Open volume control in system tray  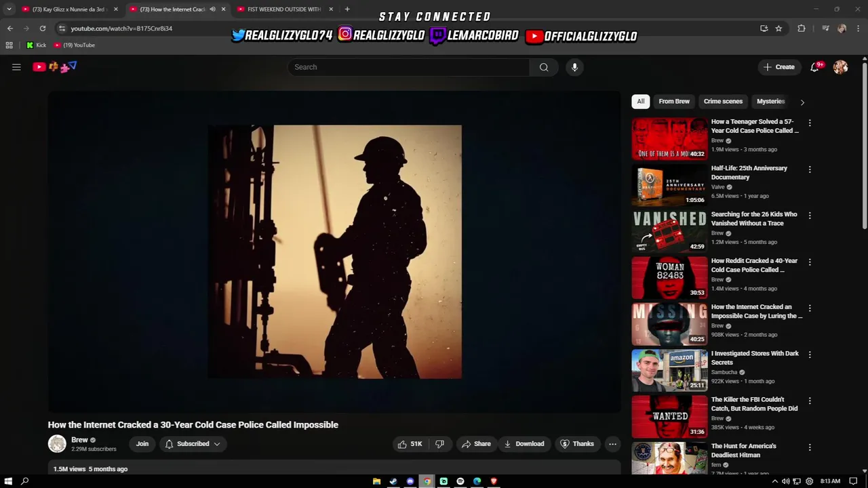click(785, 481)
